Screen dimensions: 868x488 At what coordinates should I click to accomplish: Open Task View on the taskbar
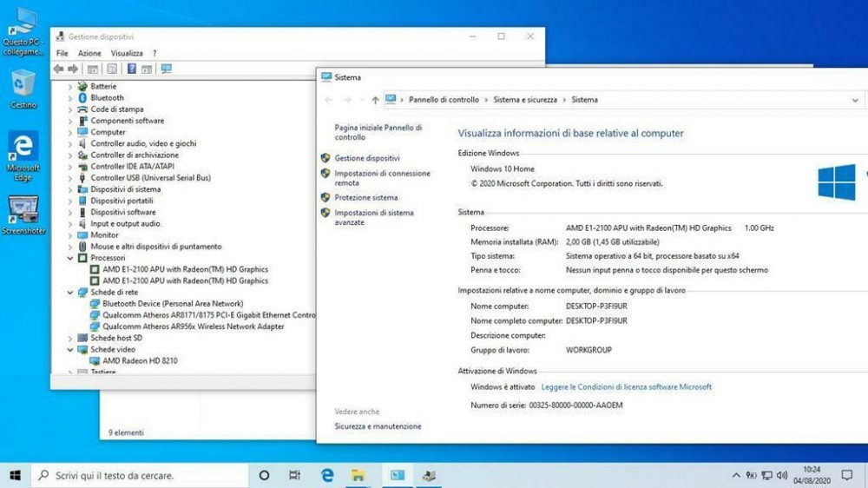point(294,475)
